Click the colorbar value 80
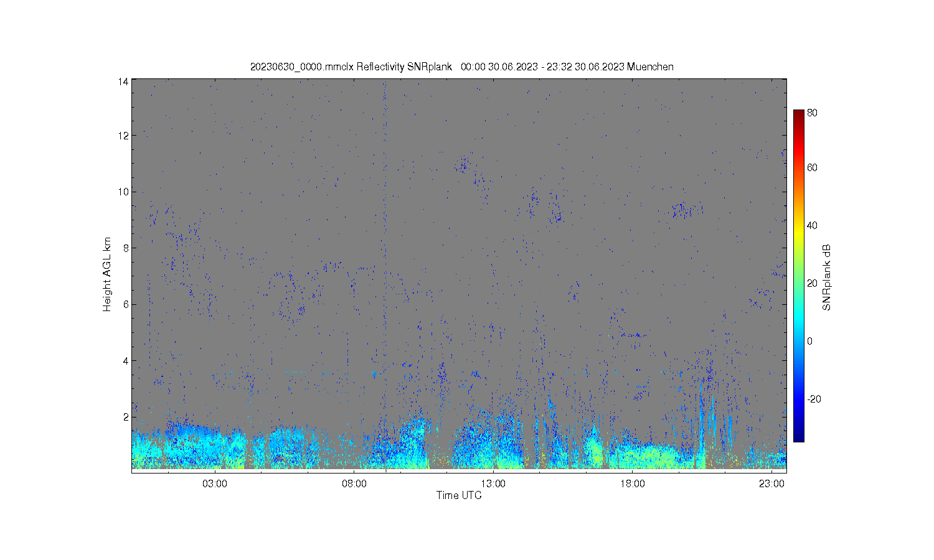This screenshot has width=934, height=560. tap(812, 113)
